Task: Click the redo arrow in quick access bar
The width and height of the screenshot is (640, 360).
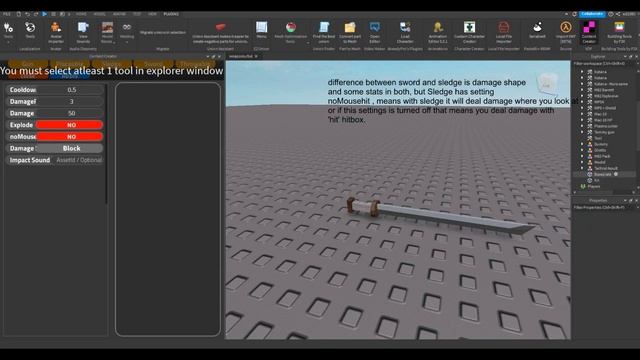Action: (36, 14)
